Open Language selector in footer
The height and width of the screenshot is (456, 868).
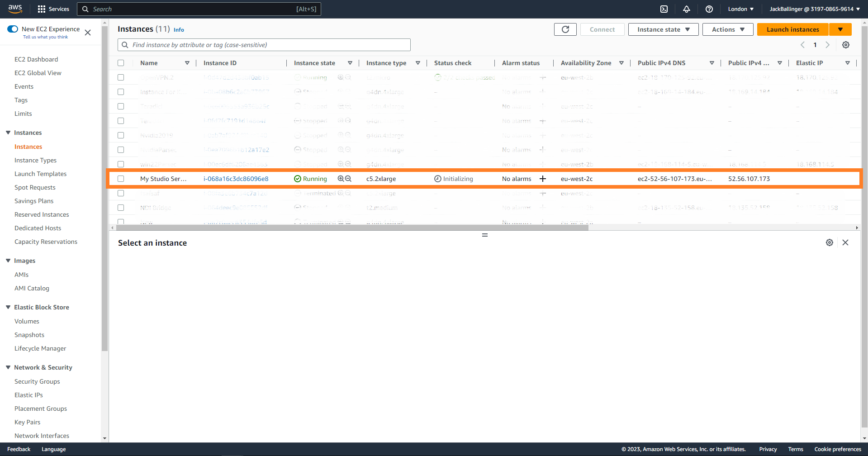coord(53,449)
